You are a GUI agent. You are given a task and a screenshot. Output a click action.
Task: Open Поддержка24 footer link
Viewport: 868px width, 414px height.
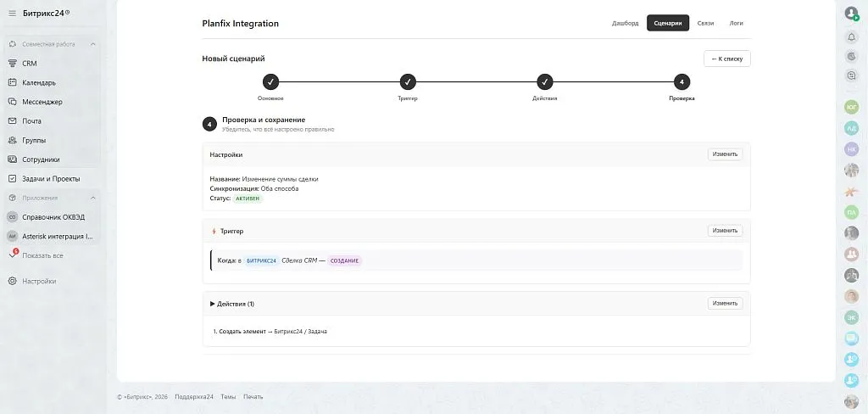click(194, 397)
